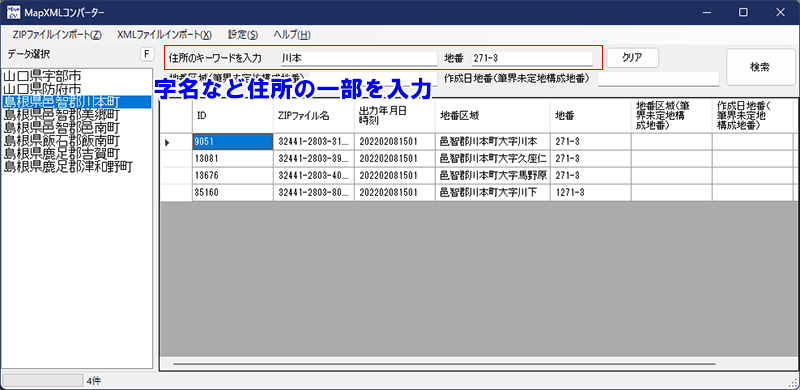The height and width of the screenshot is (390, 800).
Task: Open the ヘルプ menu
Action: pyautogui.click(x=292, y=35)
